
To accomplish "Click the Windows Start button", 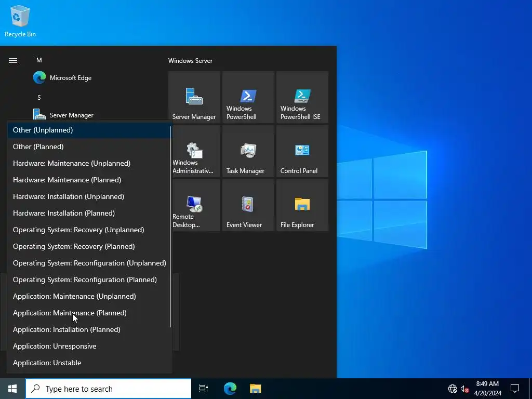I will coord(12,389).
